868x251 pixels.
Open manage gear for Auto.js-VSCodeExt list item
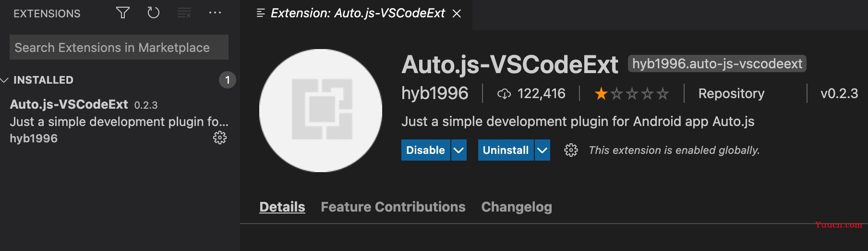coord(220,138)
